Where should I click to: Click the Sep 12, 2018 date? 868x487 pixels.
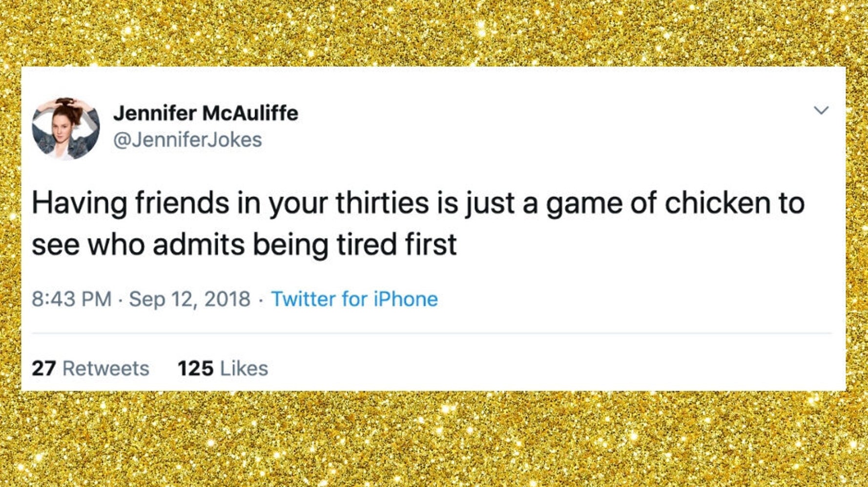(189, 299)
